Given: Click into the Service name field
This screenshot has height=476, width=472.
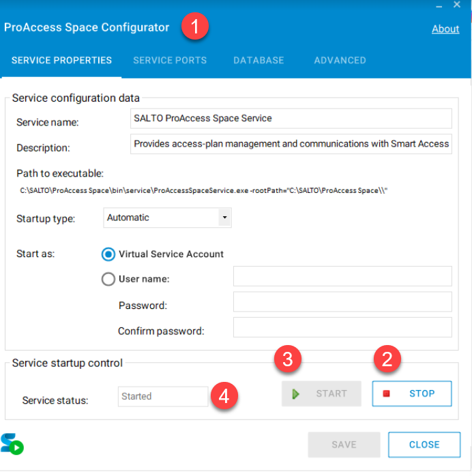Looking at the screenshot, I should pyautogui.click(x=291, y=119).
